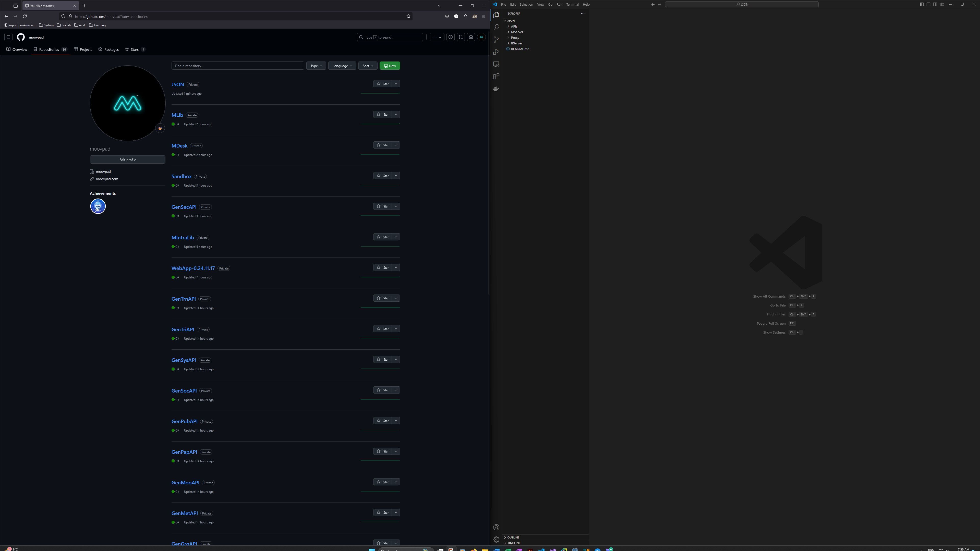
Task: Open the VS Code Selection menu
Action: pos(526,5)
